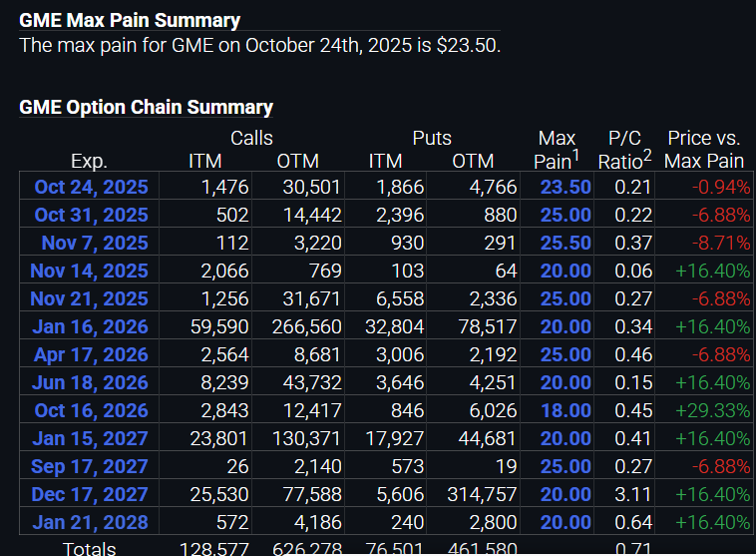Go to the Jan 16, 2026 expiration
Viewport: 756px width, 556px height.
pos(90,326)
